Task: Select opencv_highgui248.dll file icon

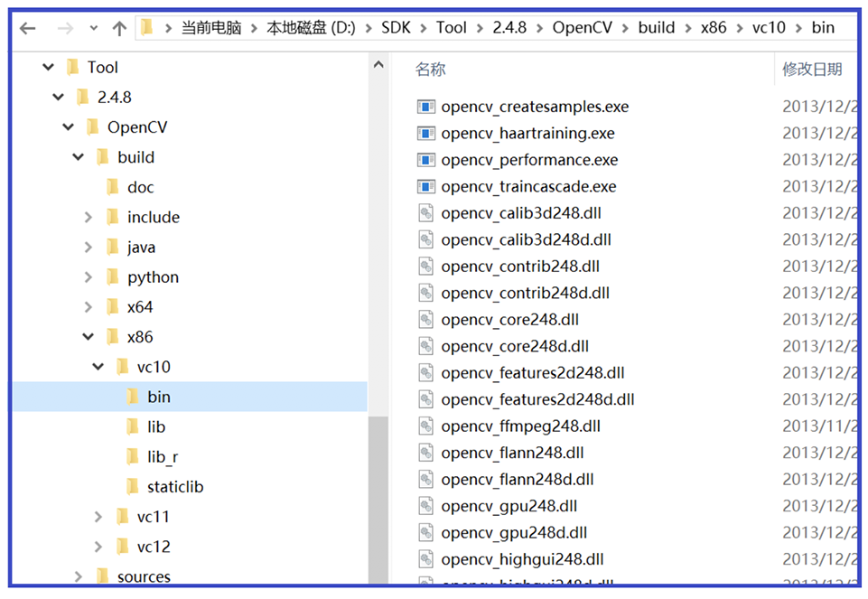Action: pyautogui.click(x=425, y=559)
